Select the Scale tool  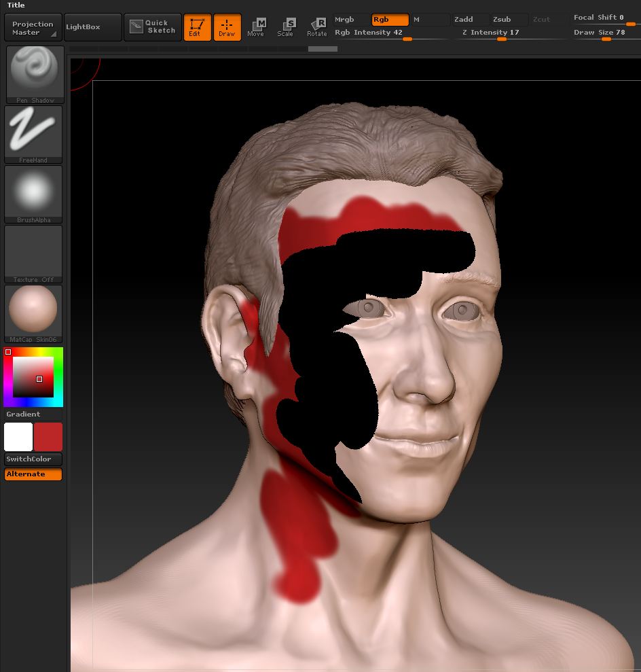[x=286, y=27]
